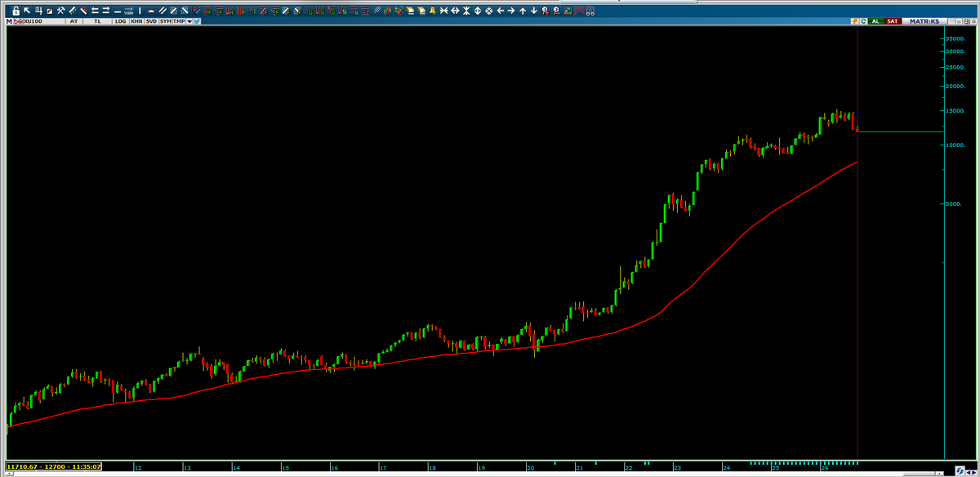Click the green AL buy button
Image resolution: width=980 pixels, height=477 pixels.
[x=875, y=21]
